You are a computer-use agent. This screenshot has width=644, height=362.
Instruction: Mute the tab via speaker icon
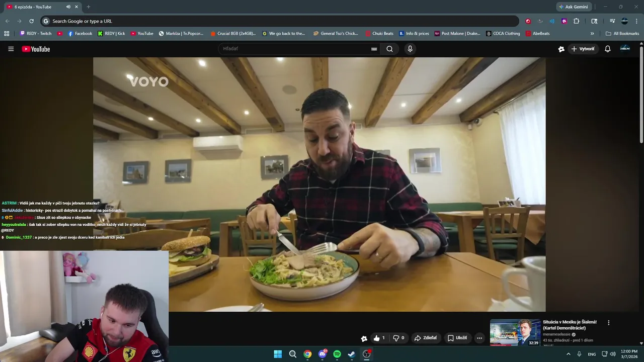tap(68, 7)
